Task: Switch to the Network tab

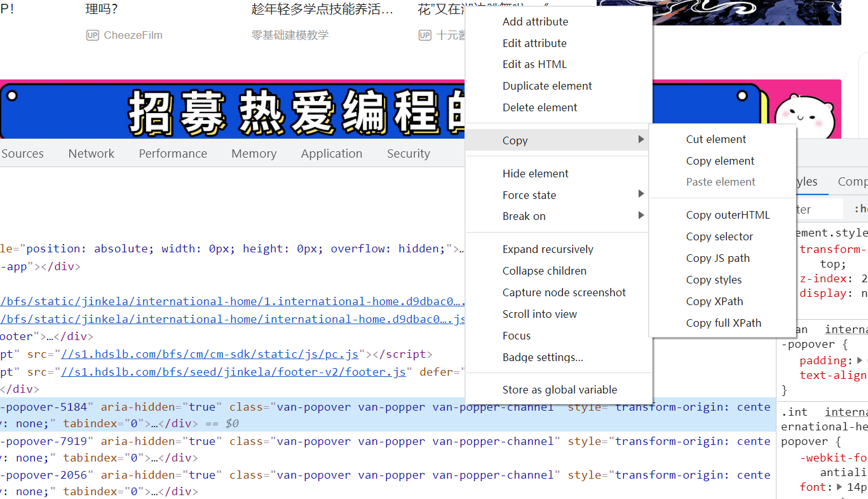Action: tap(92, 153)
